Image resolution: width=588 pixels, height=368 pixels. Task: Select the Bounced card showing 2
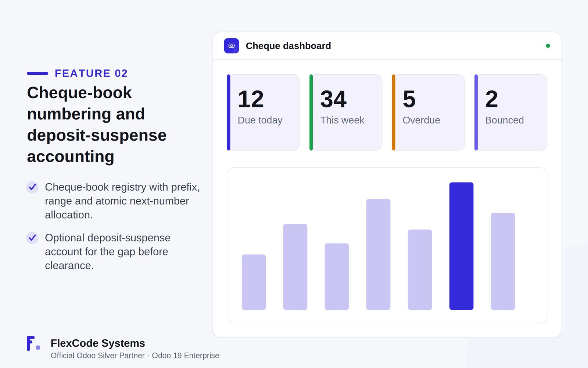(511, 112)
